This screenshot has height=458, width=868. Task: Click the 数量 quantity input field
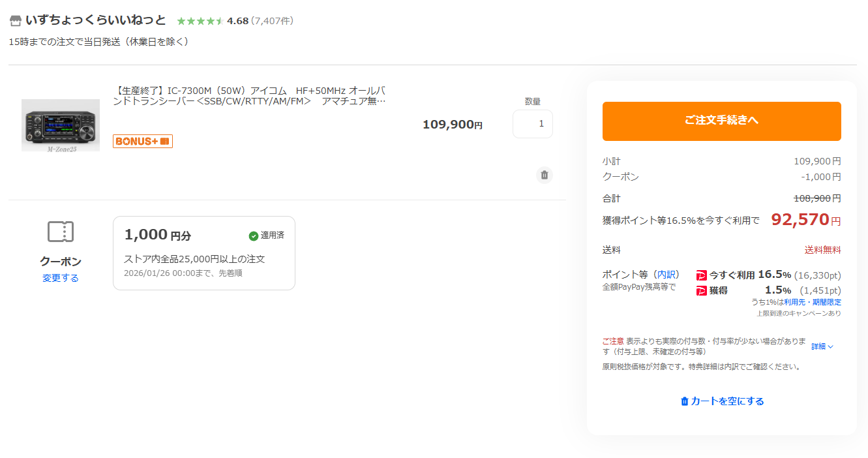tap(532, 124)
